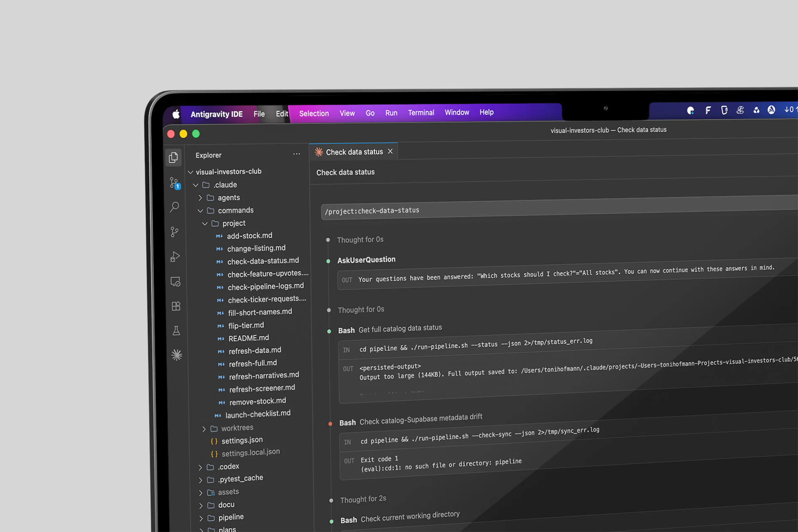This screenshot has height=532, width=798.
Task: Close the Check data status tab
Action: [390, 151]
